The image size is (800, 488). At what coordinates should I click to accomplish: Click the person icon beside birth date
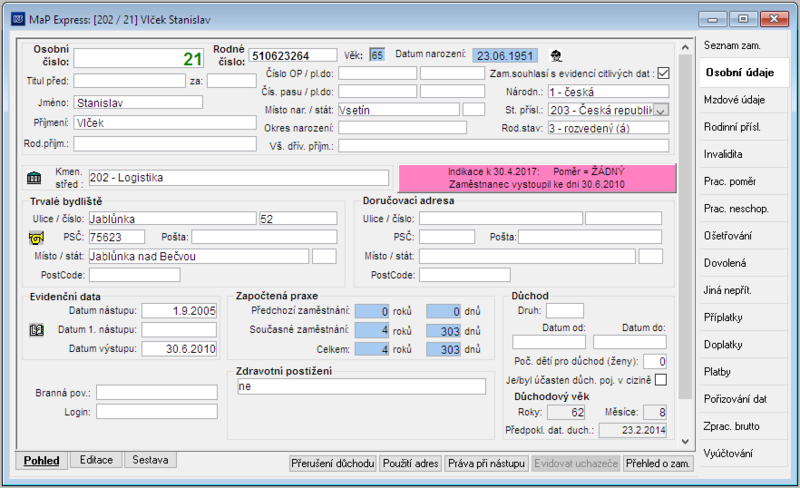(556, 55)
